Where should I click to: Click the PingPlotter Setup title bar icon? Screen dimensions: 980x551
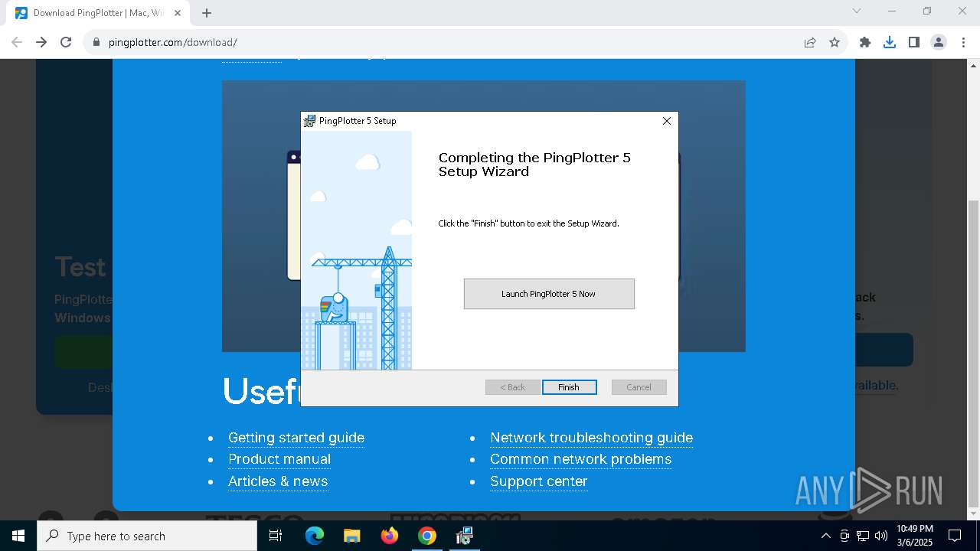coord(309,121)
